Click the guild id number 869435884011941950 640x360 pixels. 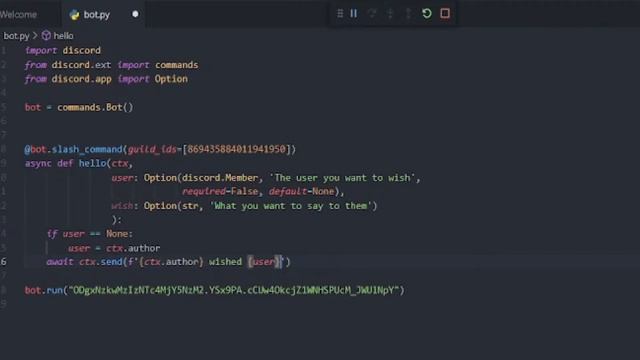pos(236,149)
